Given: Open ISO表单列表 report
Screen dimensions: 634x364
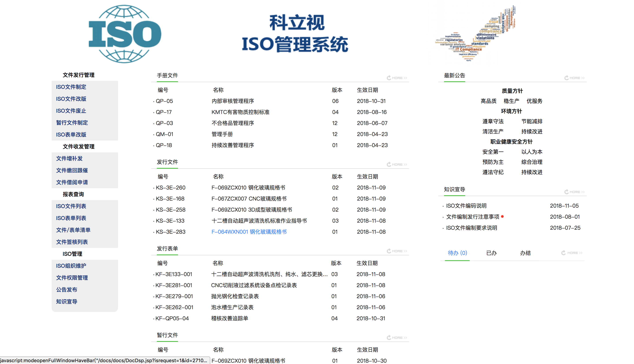Looking at the screenshot, I should pyautogui.click(x=71, y=218).
